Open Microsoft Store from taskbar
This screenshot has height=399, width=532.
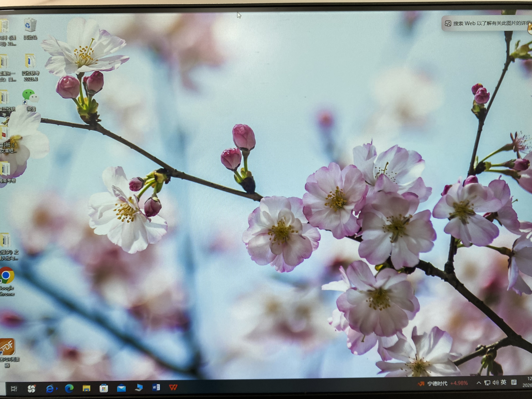(x=104, y=388)
